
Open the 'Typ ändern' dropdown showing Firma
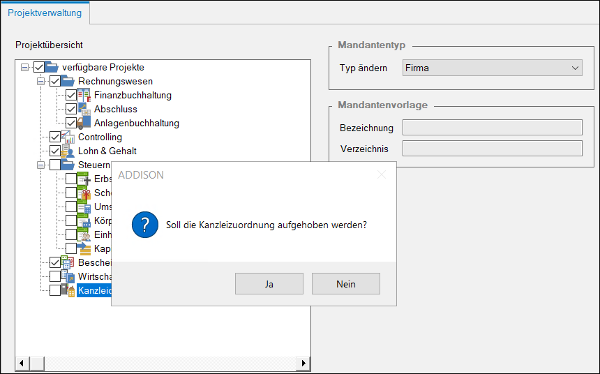point(492,68)
